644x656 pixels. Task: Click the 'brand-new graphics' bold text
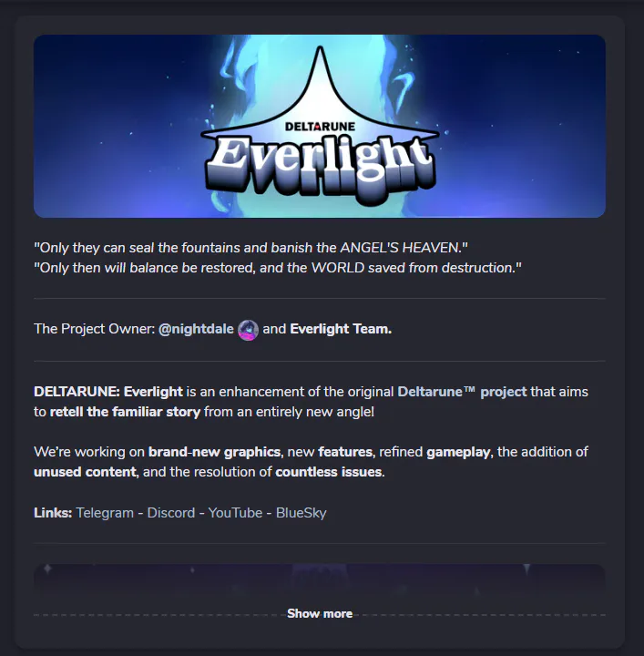click(x=214, y=452)
